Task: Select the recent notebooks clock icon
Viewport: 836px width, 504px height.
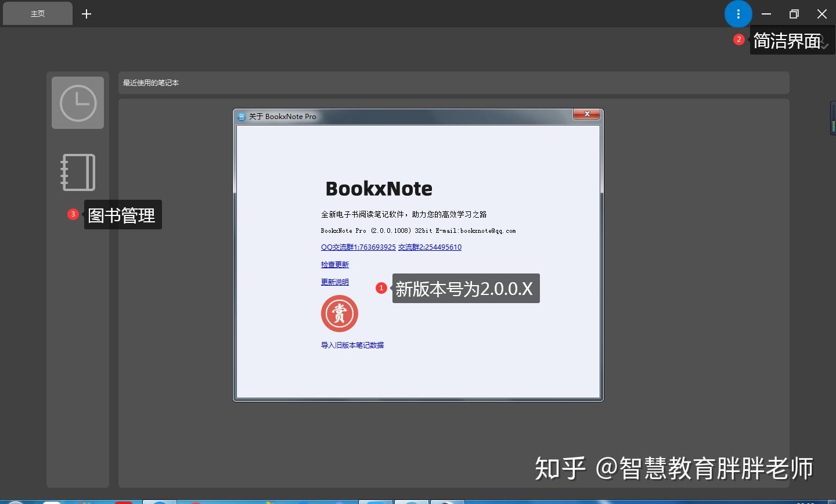Action: [x=78, y=102]
